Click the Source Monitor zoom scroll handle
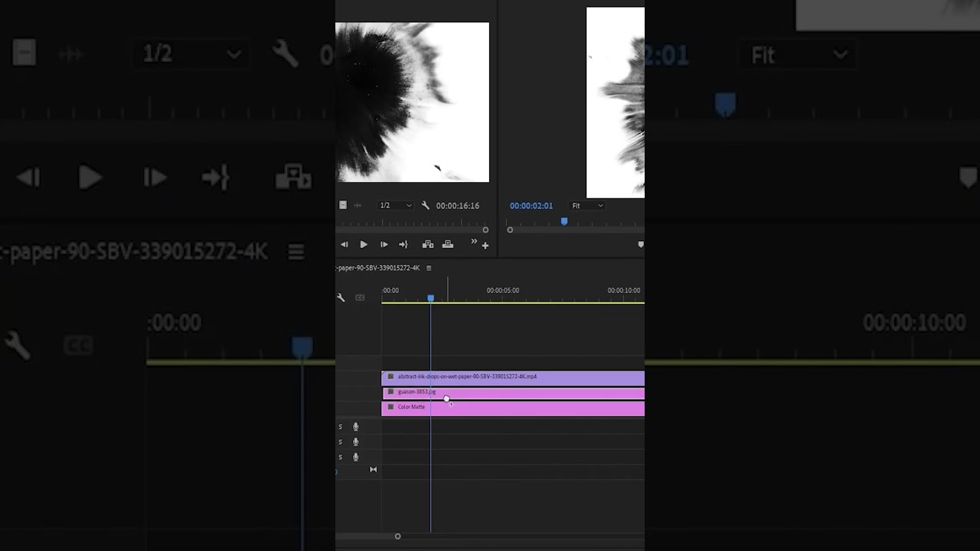Viewport: 980px width, 551px height. [x=485, y=230]
